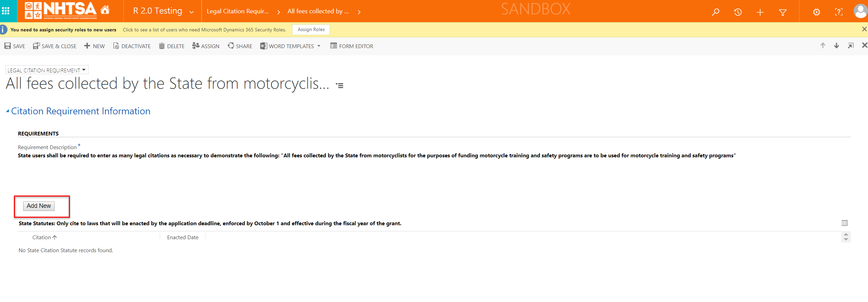
Task: Dismiss the security roles notification bar
Action: click(x=864, y=29)
